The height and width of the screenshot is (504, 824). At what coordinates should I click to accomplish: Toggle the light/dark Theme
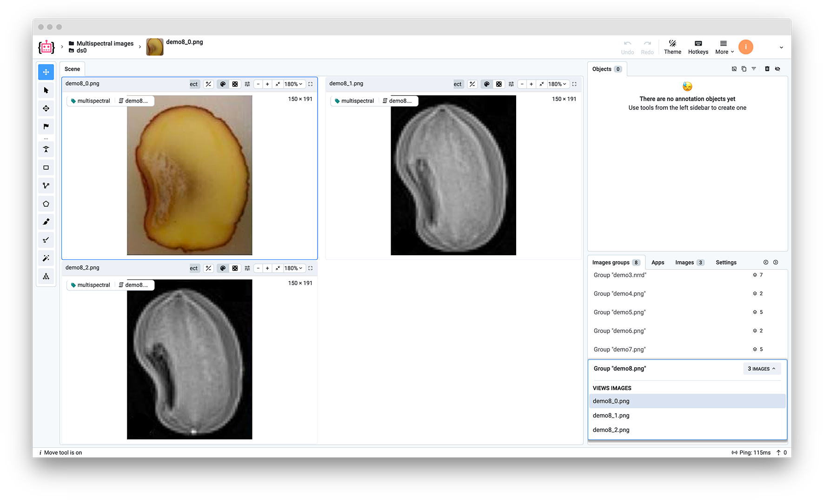(x=672, y=47)
